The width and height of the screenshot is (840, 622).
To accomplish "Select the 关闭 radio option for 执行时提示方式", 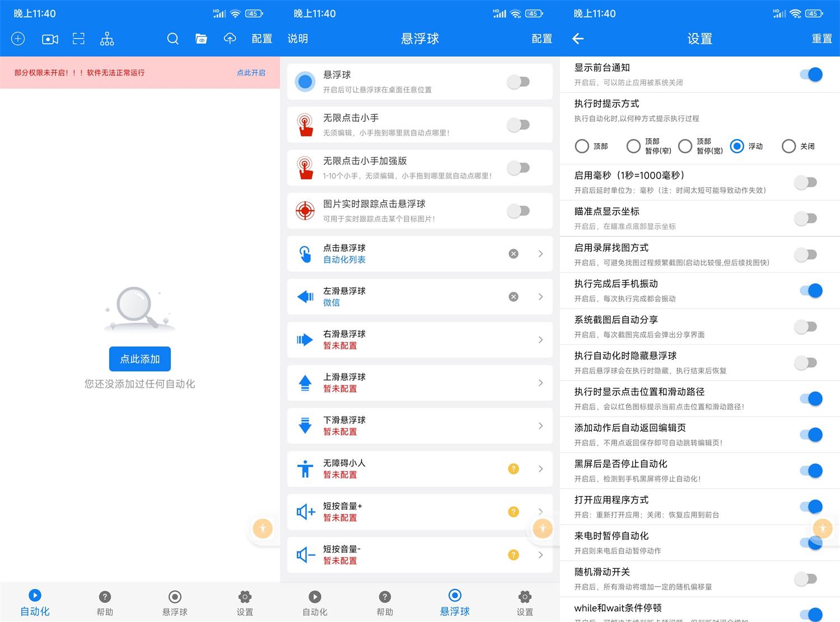I will [x=789, y=146].
